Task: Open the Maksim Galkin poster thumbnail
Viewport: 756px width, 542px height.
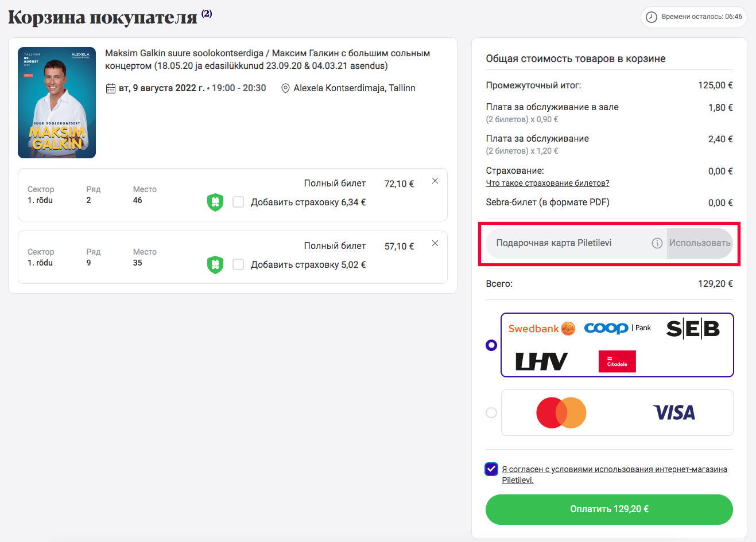Action: pos(57,103)
